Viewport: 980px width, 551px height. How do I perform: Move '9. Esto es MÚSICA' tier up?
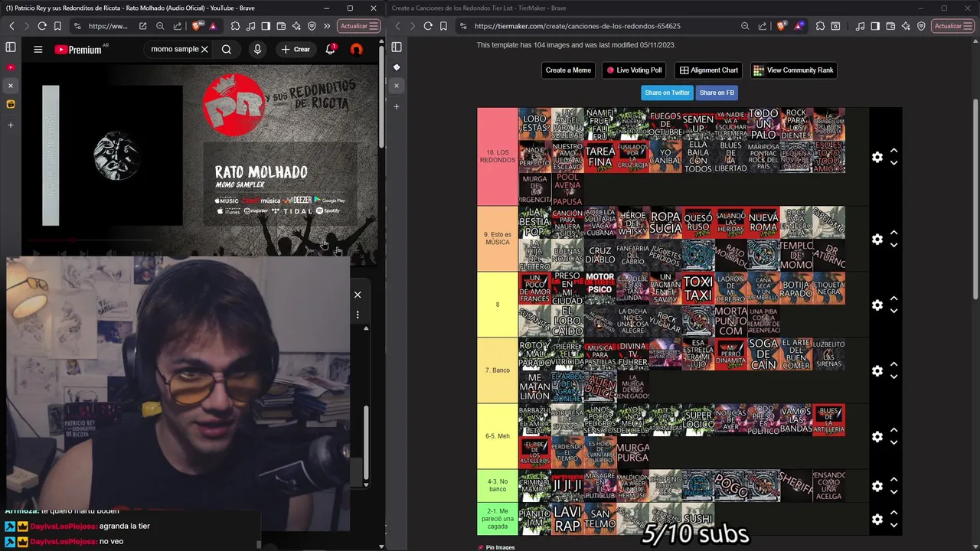[x=893, y=233]
